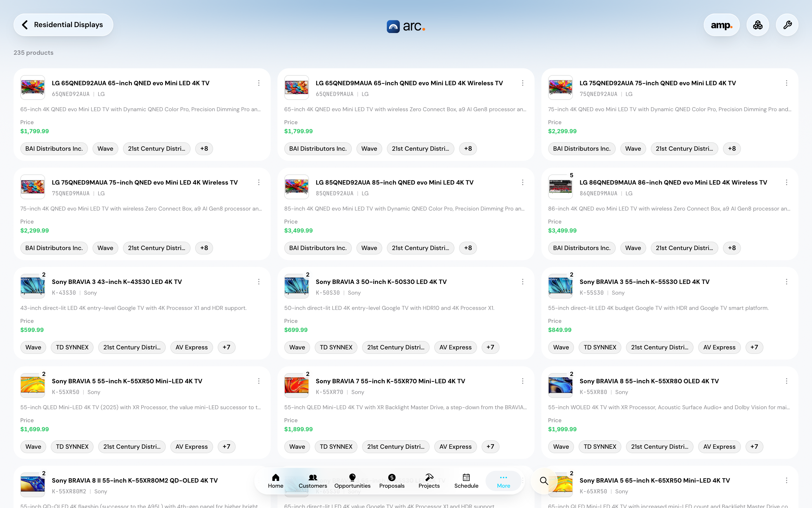
Task: Open the Proposals tab
Action: tap(392, 481)
